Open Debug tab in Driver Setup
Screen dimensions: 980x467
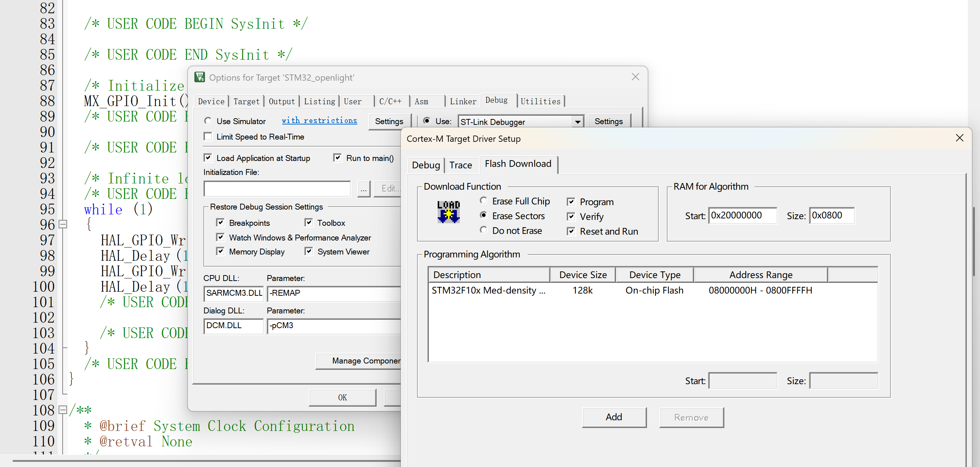point(426,165)
